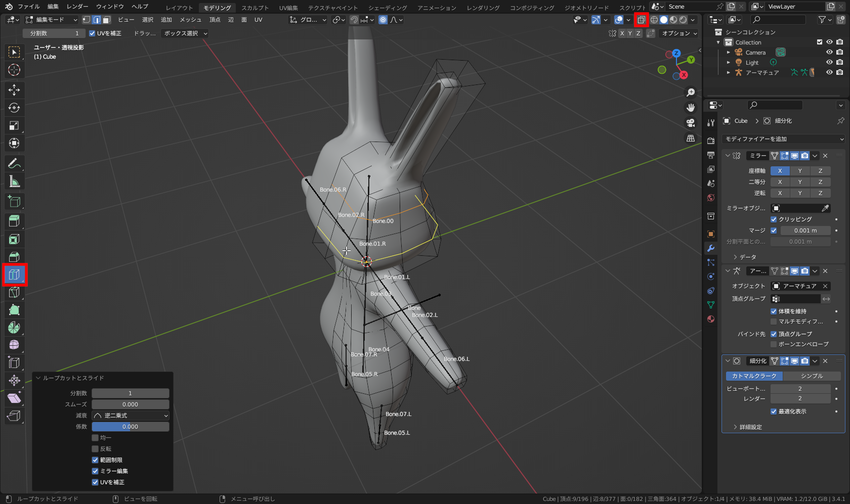Click the camera view icon in the viewport
Viewport: 850px width, 504px height.
pos(690,123)
